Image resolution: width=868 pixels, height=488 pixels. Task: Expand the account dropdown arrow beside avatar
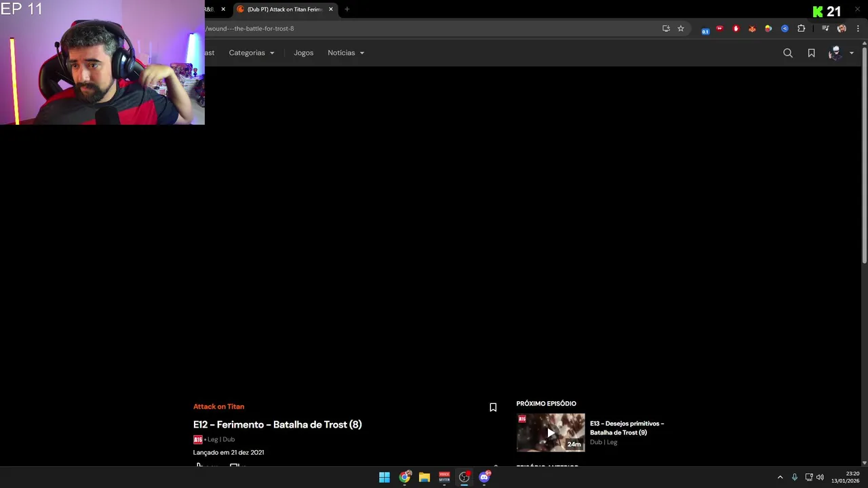851,53
